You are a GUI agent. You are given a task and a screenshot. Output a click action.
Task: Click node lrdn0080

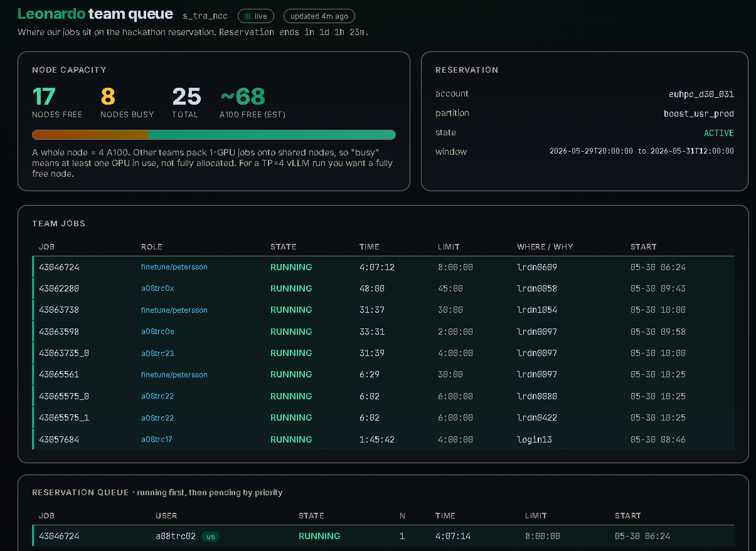537,396
